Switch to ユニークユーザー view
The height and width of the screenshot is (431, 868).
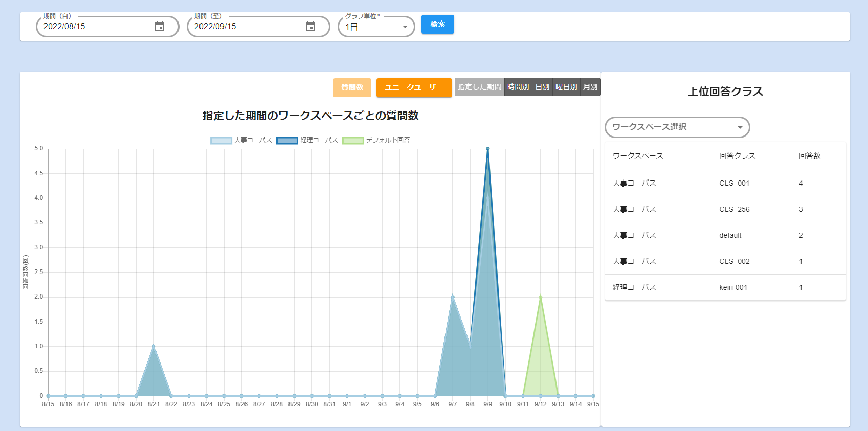pos(414,87)
